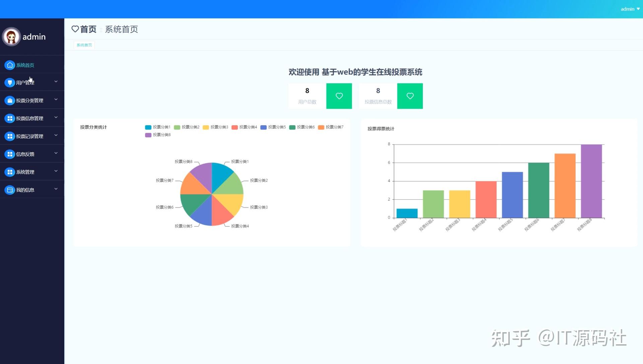
Task: Open the admin dropdown in top bar
Action: [630, 9]
